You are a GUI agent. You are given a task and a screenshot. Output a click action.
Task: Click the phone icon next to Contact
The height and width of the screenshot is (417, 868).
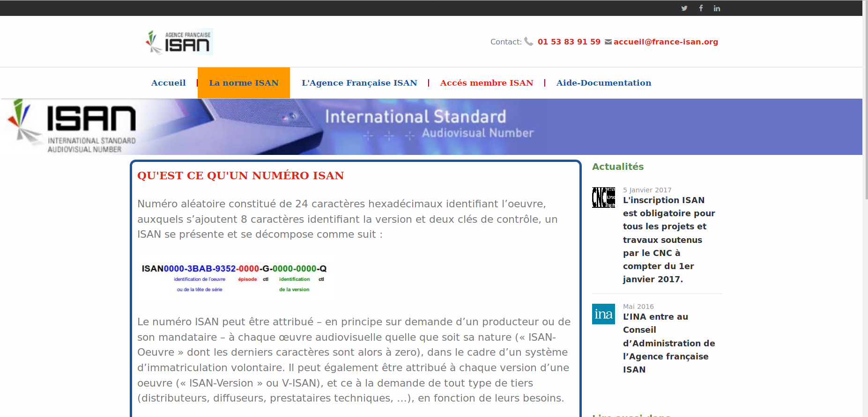(528, 42)
